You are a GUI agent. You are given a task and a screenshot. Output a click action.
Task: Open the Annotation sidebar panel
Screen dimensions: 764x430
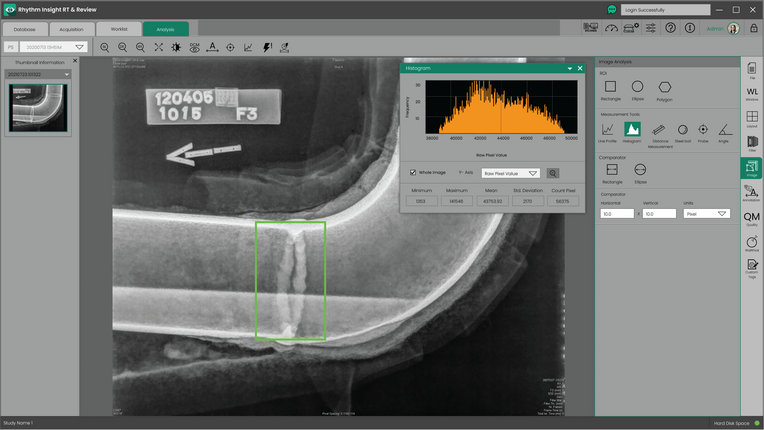[x=752, y=193]
